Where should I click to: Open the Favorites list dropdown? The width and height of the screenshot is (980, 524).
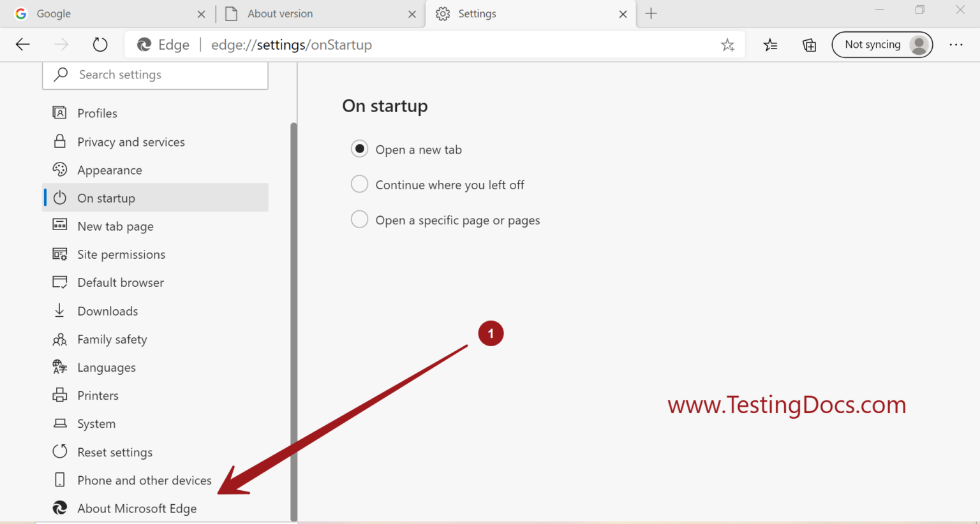771,45
